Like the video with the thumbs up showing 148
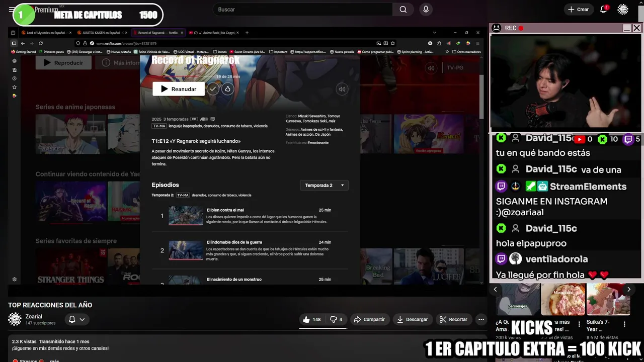 point(312,319)
